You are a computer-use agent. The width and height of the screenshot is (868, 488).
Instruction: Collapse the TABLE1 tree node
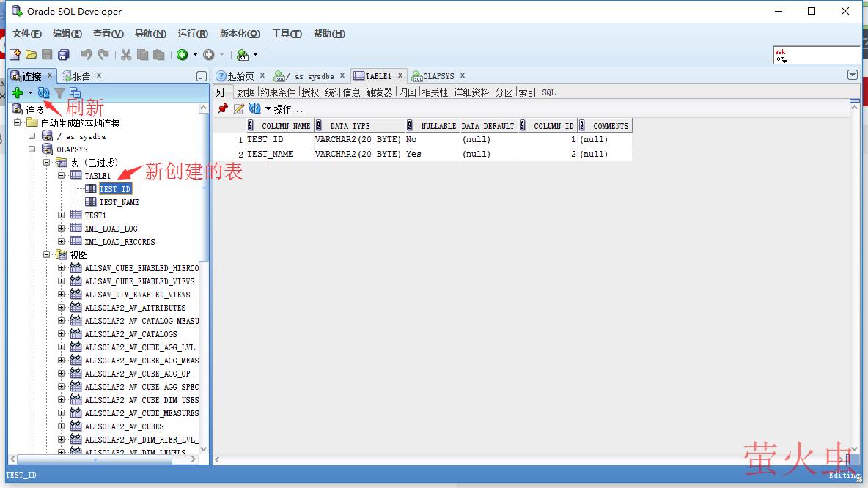tap(62, 176)
